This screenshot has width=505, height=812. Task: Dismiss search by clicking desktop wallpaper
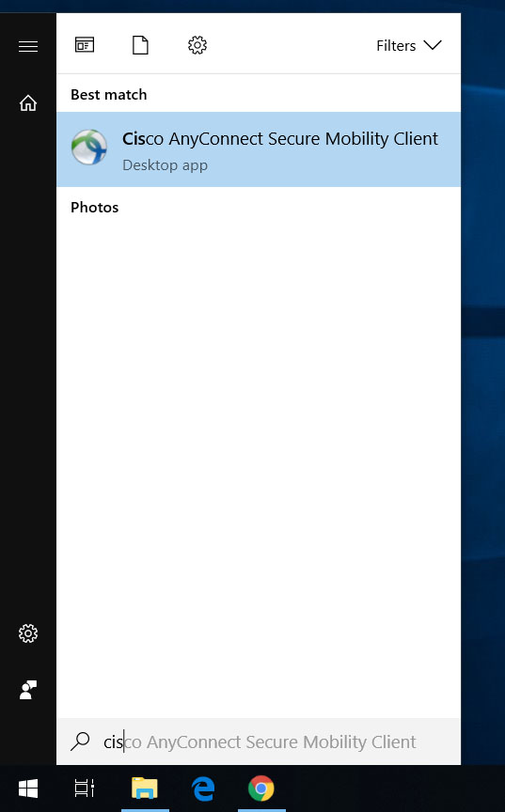[x=482, y=414]
